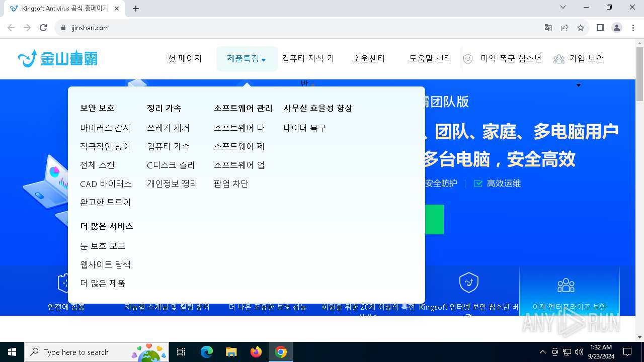The image size is (644, 362).
Task: Click the group icon beside 기업 보안
Action: (x=558, y=59)
